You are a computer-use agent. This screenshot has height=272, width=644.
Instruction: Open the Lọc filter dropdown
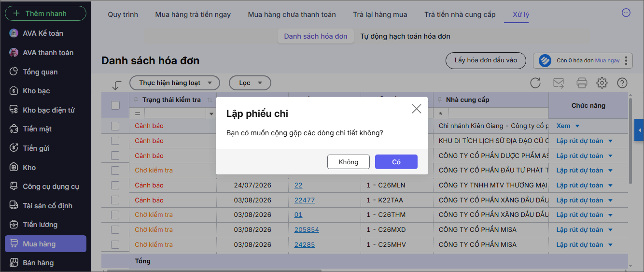pos(250,83)
